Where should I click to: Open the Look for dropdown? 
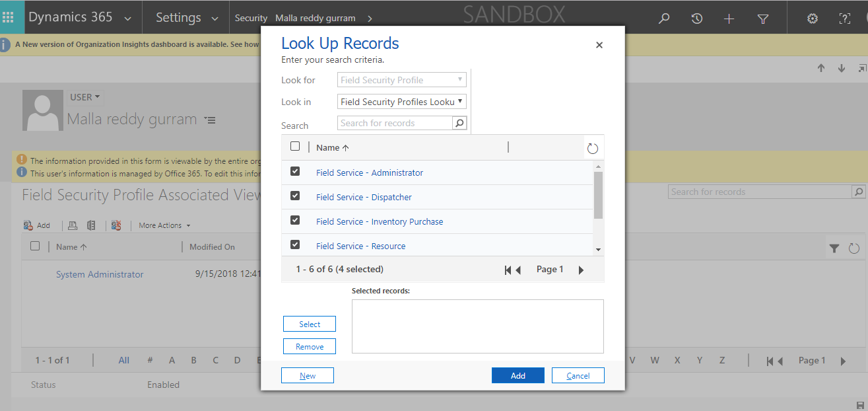tap(402, 80)
